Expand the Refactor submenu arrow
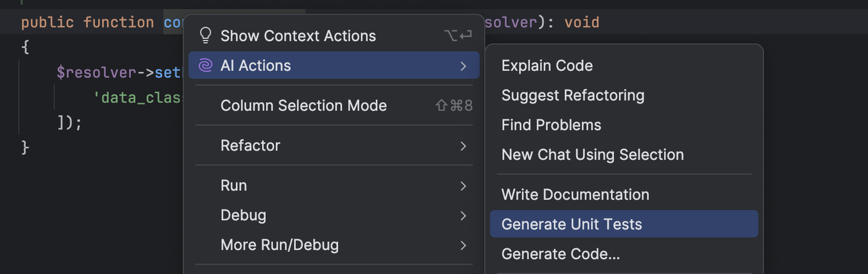Screen dimensions: 868x274 [463, 146]
